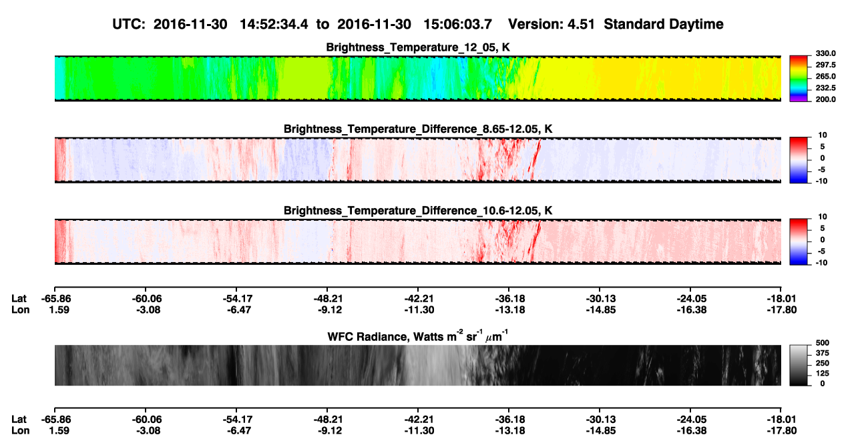Click the Brightness_Temperature_12_05 panel title

click(418, 47)
